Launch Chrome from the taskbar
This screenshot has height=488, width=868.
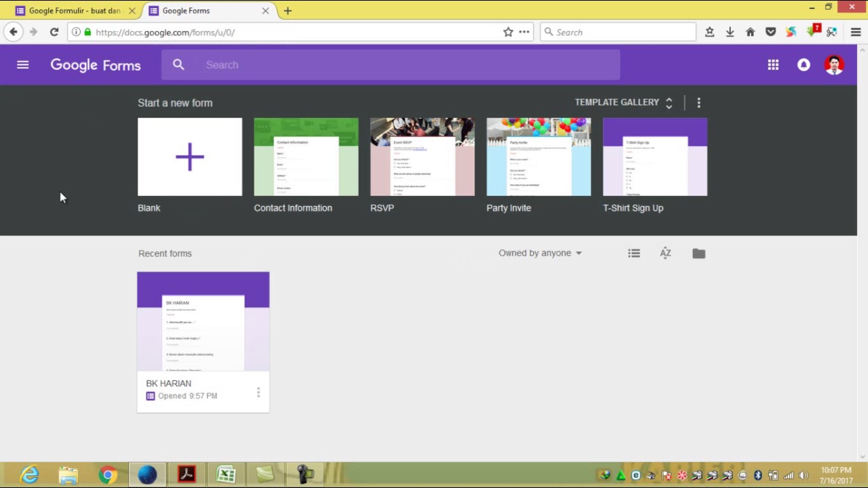click(x=108, y=474)
